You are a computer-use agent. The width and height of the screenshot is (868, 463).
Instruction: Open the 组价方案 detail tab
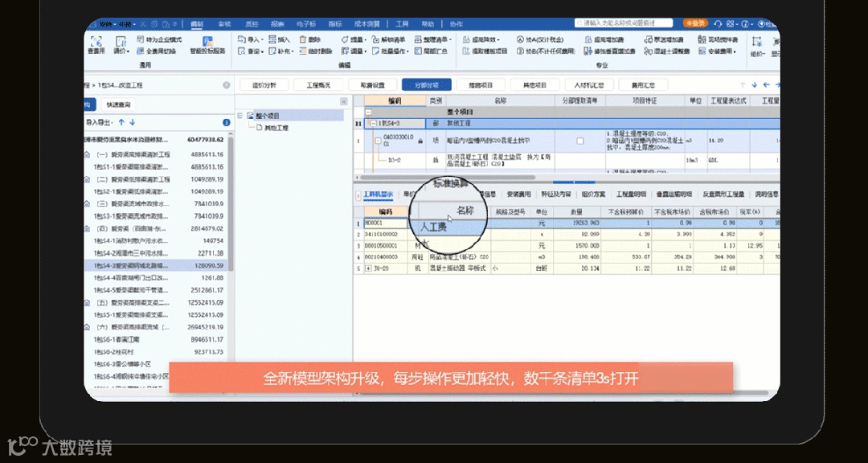coord(593,195)
